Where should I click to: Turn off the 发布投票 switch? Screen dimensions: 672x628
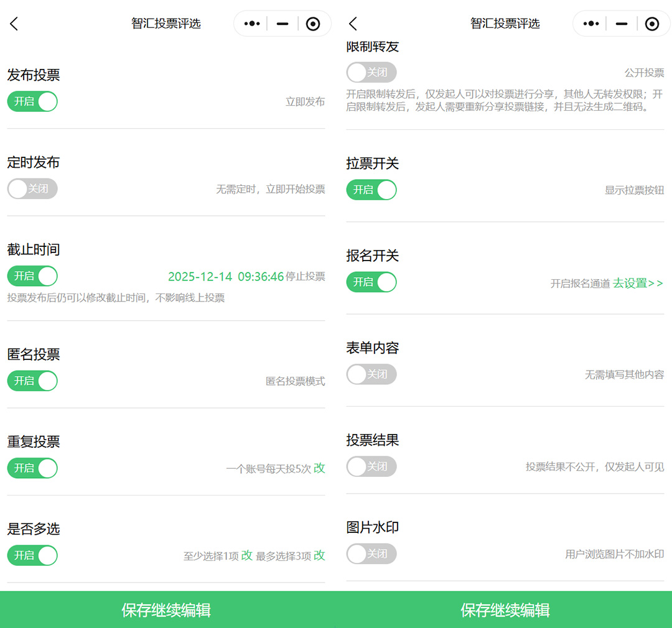click(x=32, y=101)
